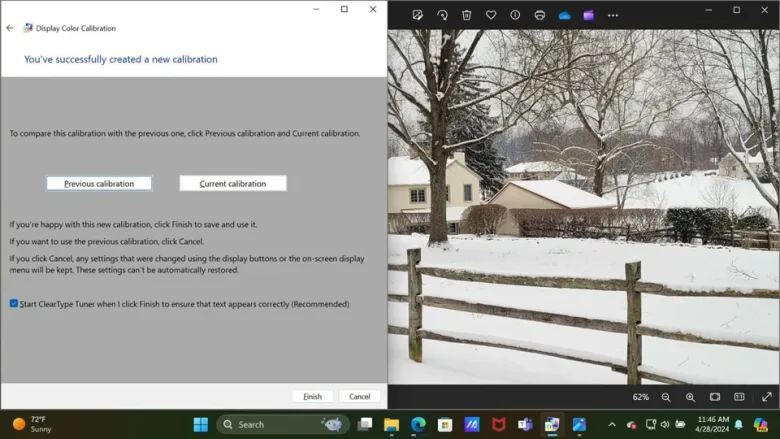Click Finish to save the calibration
This screenshot has height=439, width=780.
(312, 396)
